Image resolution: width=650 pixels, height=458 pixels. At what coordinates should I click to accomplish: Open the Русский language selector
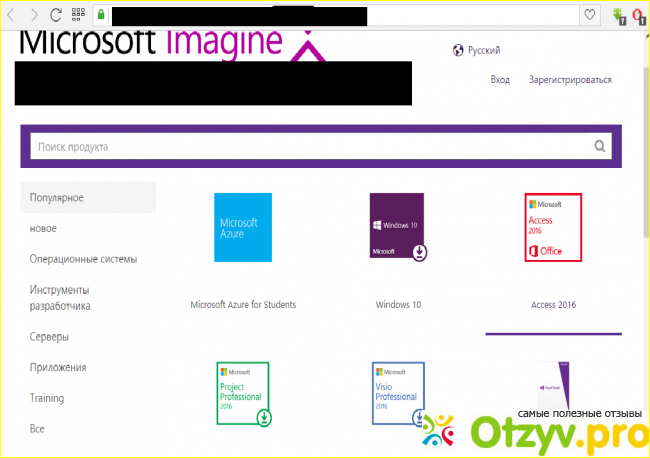coord(484,50)
